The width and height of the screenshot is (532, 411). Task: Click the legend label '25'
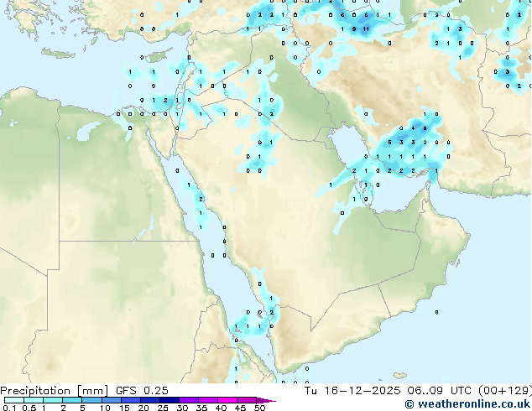163,408
